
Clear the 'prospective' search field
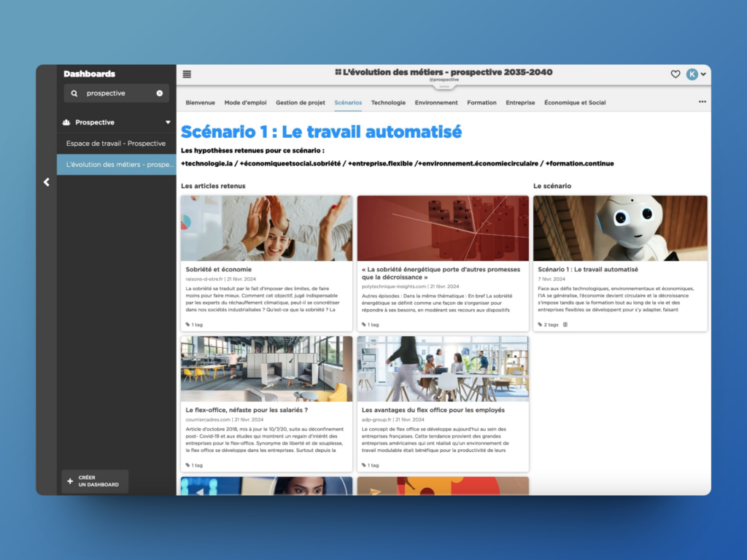click(x=160, y=93)
